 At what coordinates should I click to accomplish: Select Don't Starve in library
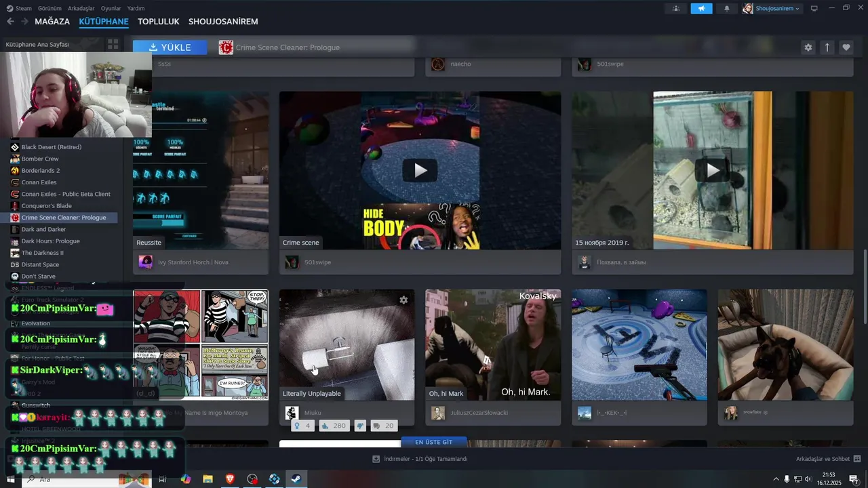pos(39,277)
